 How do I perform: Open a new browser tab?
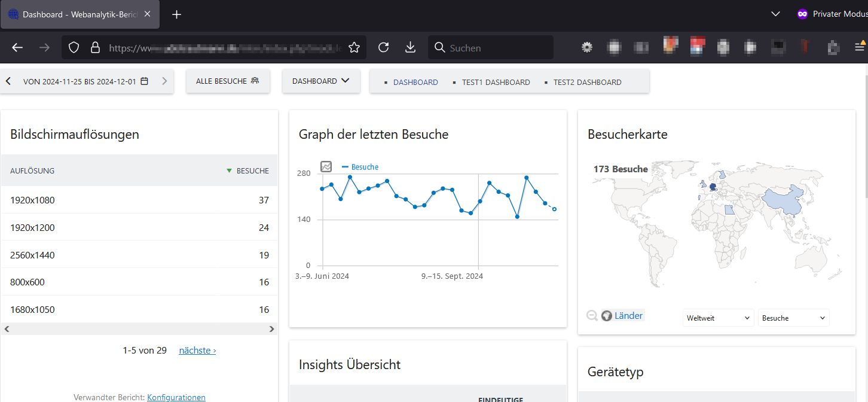tap(176, 14)
